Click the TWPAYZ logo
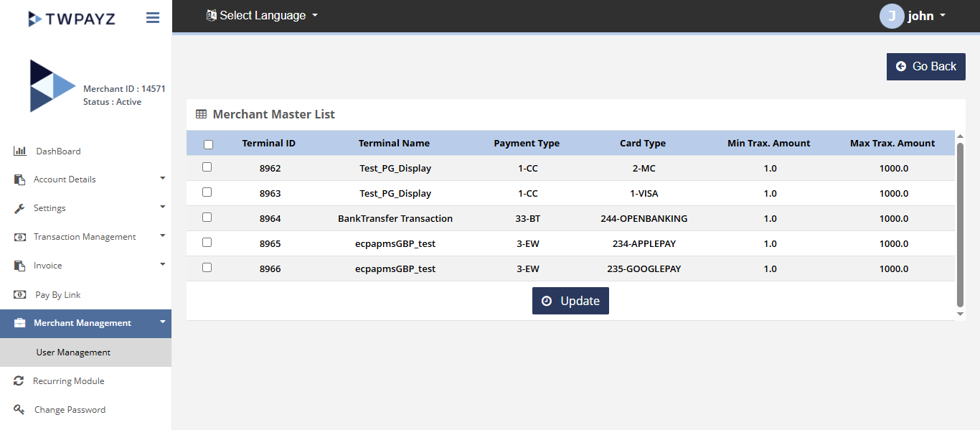 pos(72,19)
